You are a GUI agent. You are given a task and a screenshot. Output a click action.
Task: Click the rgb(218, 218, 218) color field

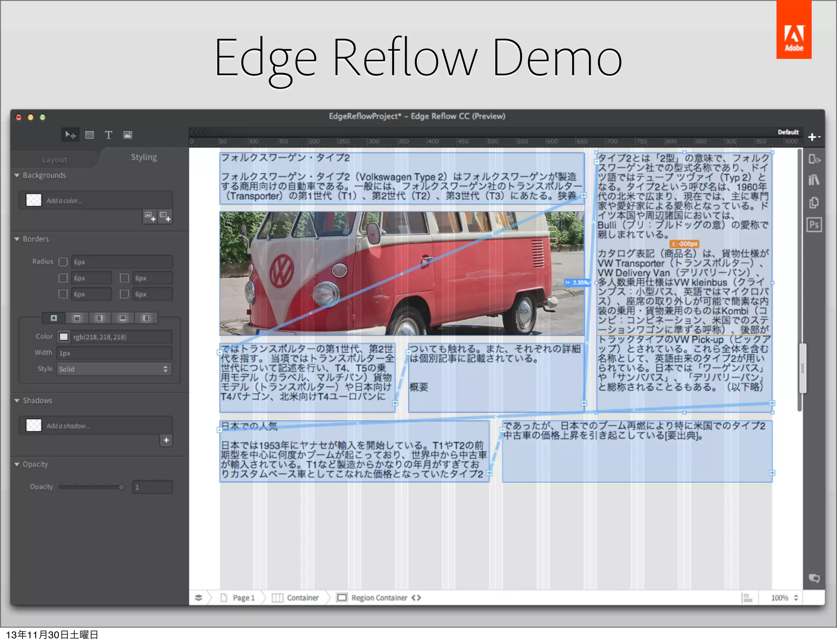click(x=122, y=337)
